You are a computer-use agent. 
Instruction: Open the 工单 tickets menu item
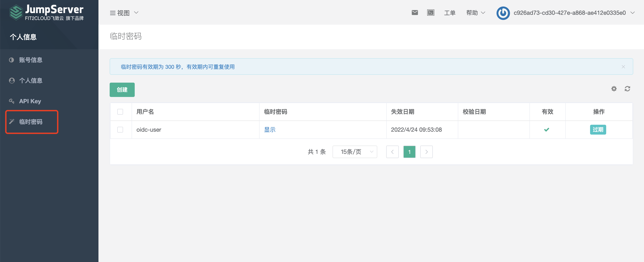[x=450, y=13]
